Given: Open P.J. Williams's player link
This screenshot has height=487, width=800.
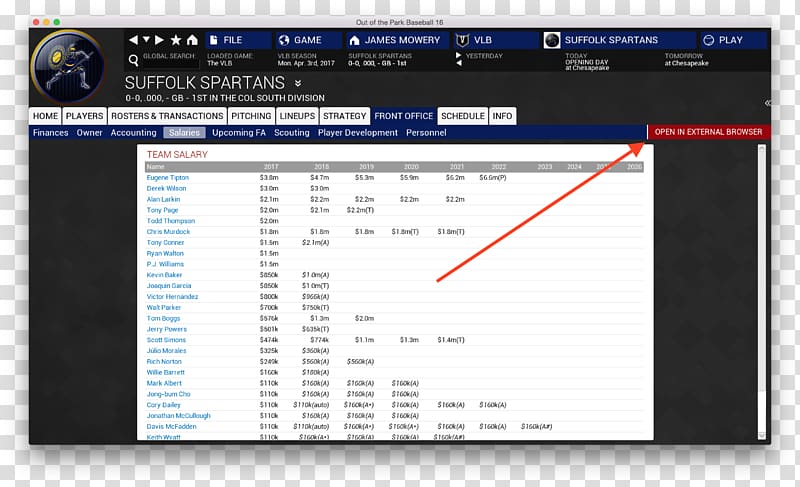Looking at the screenshot, I should (165, 264).
